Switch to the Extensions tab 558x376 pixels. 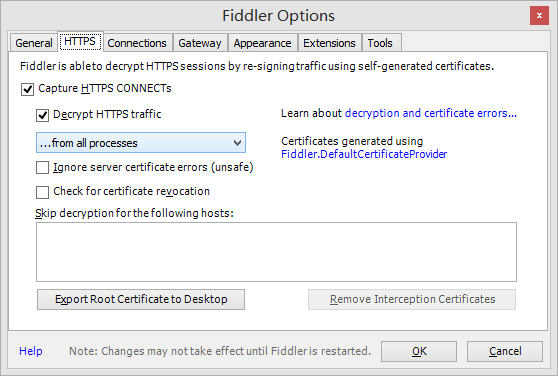point(329,43)
